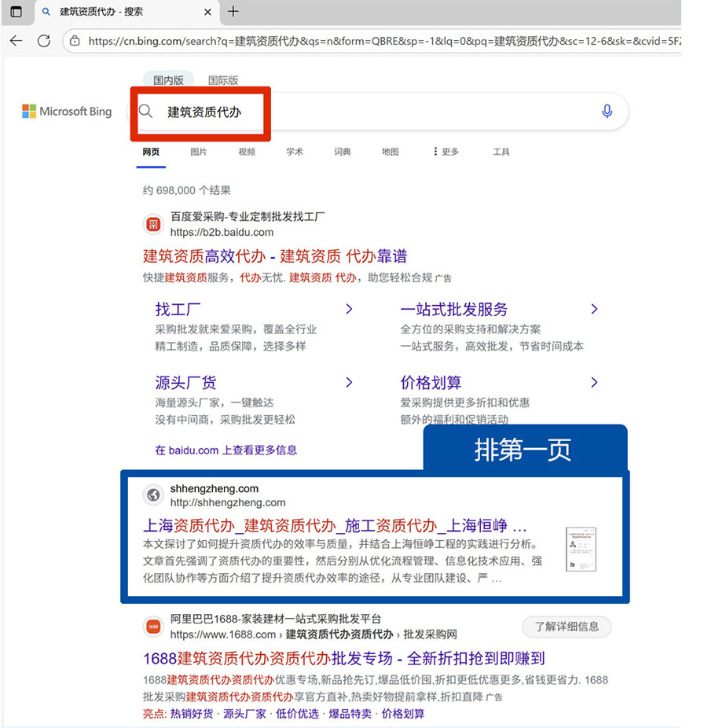
Task: Click the Microsoft Bing logo
Action: (x=67, y=112)
